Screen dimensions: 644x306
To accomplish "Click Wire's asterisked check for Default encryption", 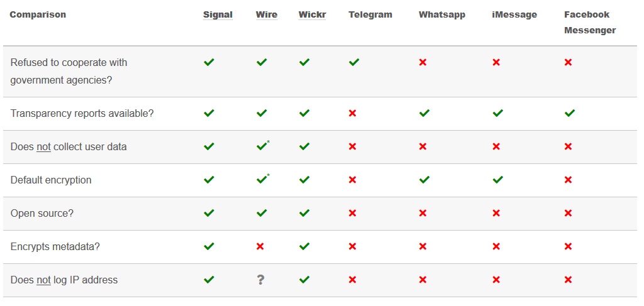I will coord(262,180).
